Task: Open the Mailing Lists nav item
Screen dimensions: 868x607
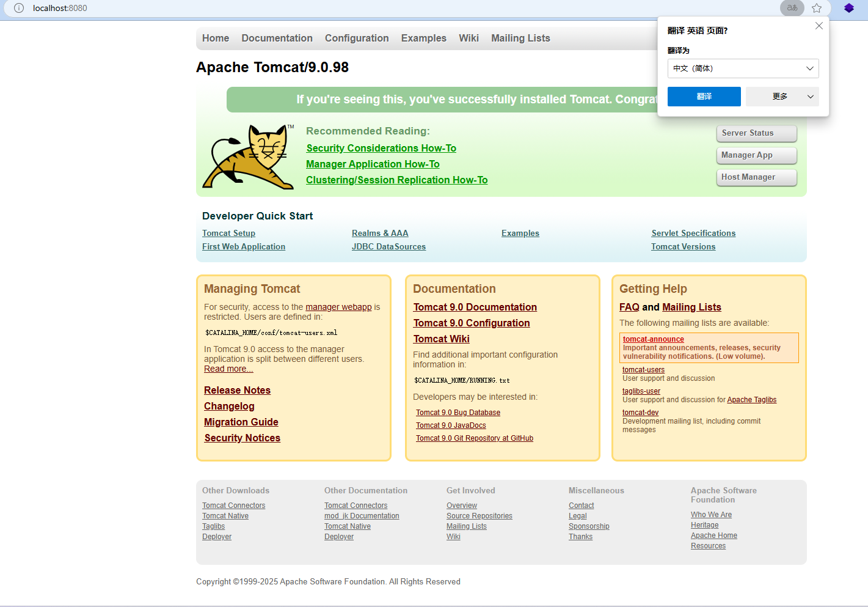Action: pos(520,38)
